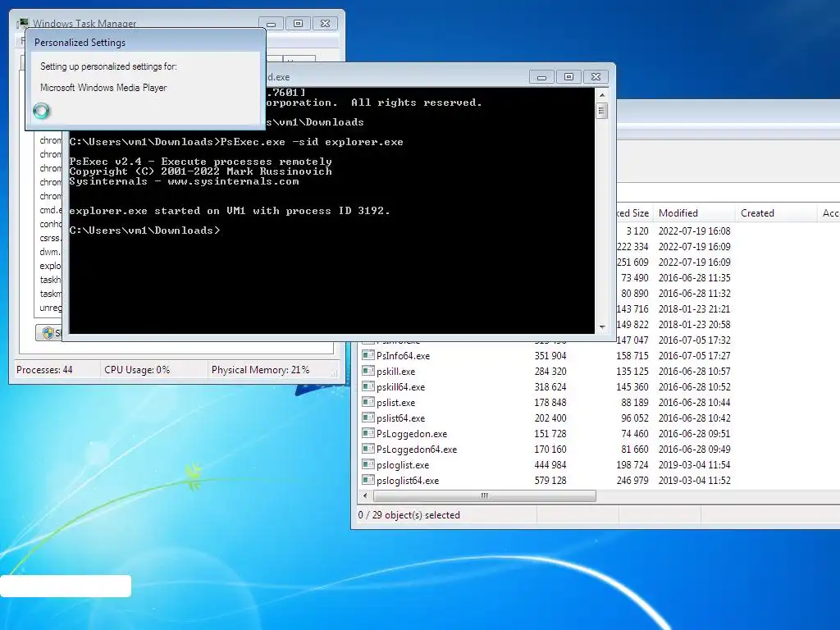Click the modified date '2016-07-05 17:32'

pyautogui.click(x=694, y=340)
